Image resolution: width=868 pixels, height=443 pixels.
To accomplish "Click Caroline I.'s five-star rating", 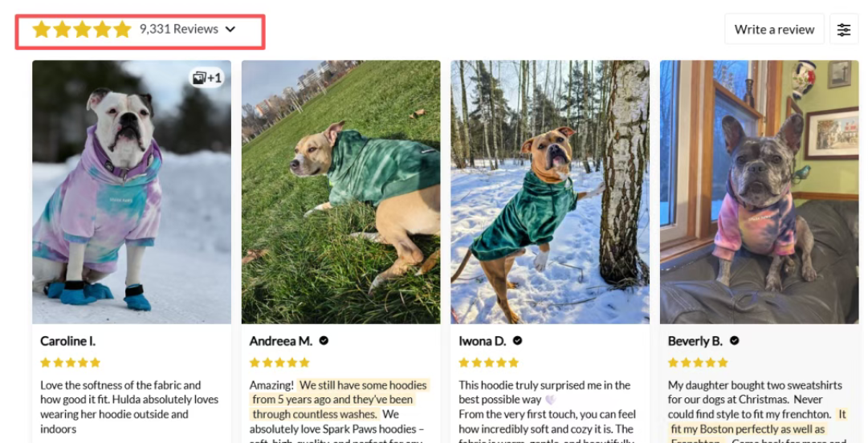I will tap(71, 363).
